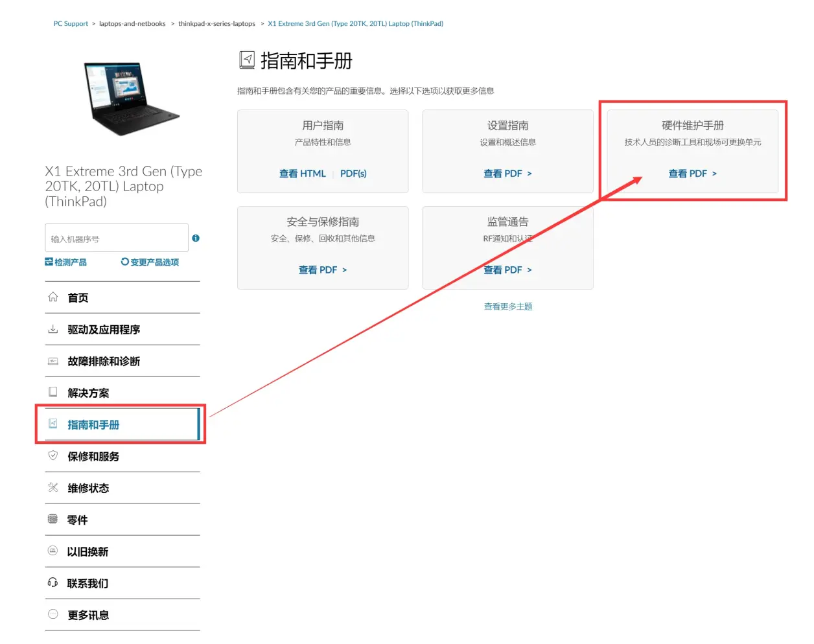Click the headset icon beside 联系我们
814x644 pixels.
point(53,582)
